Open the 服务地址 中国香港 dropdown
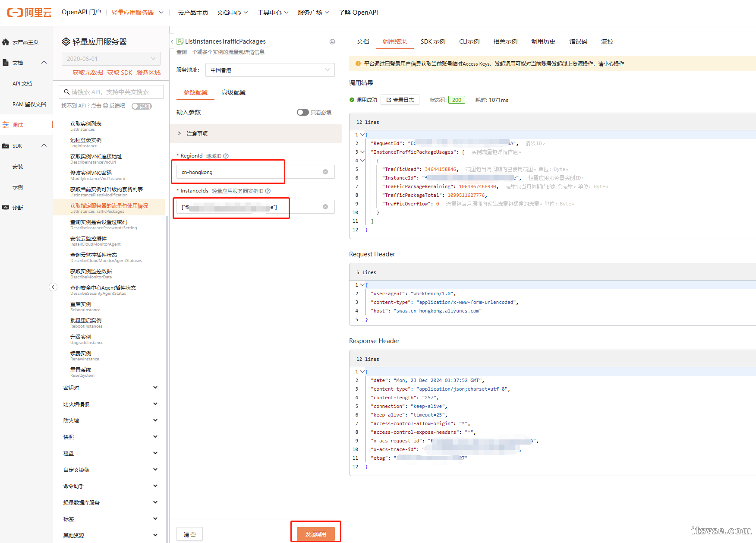Viewport: 756px width, 543px height. (x=270, y=70)
